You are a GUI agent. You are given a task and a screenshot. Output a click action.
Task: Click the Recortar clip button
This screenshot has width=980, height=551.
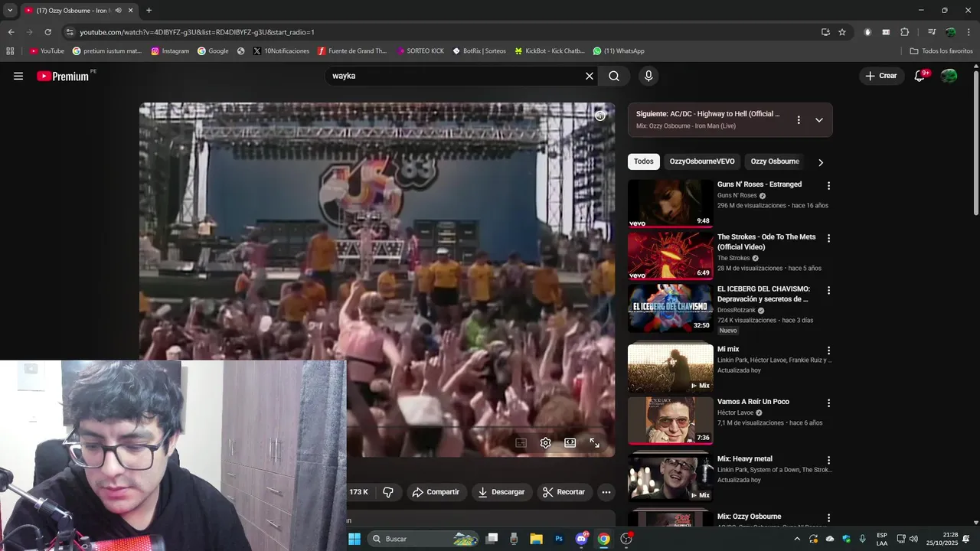click(563, 492)
